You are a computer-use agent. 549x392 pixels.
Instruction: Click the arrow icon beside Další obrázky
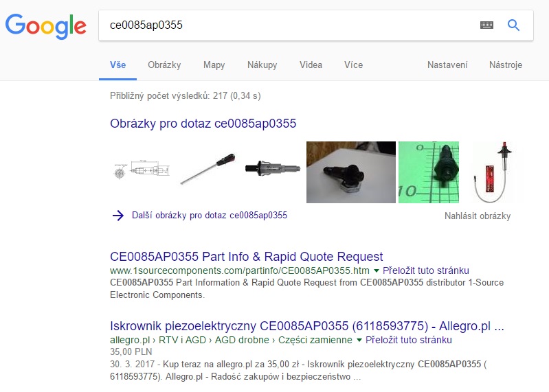coord(118,216)
